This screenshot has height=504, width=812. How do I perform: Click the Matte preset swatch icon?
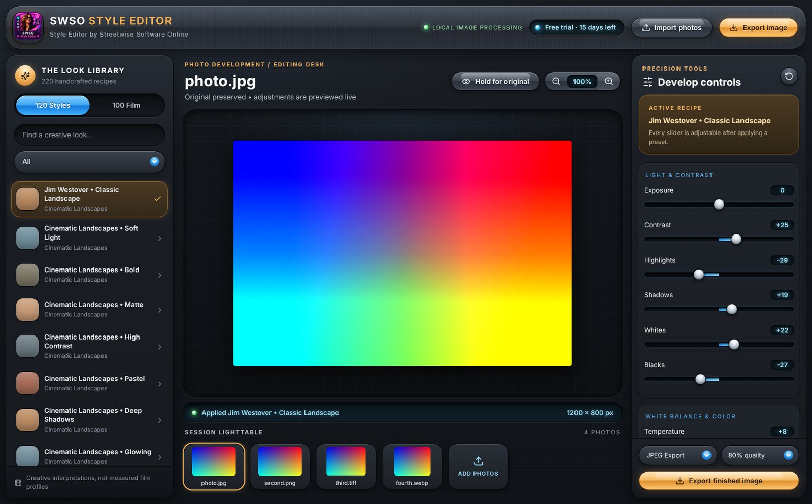click(x=27, y=310)
